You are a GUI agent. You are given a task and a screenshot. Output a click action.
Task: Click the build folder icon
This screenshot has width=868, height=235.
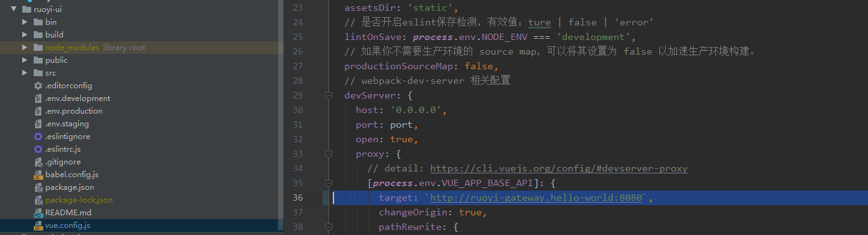(38, 35)
